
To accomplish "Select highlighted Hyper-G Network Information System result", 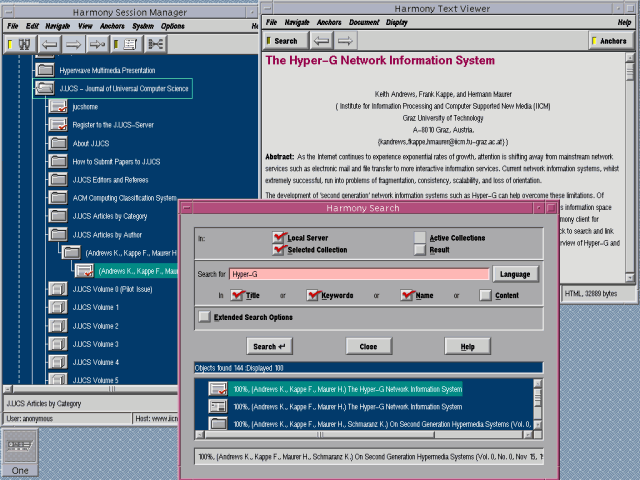I will [347, 389].
